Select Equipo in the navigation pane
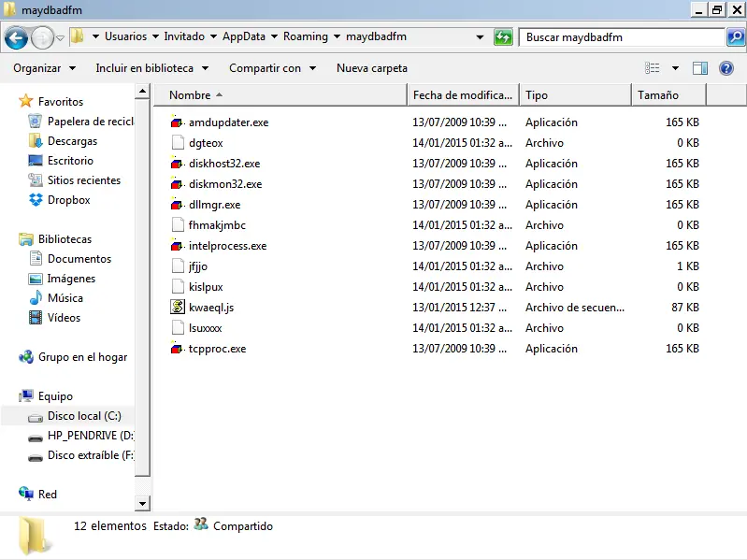Image resolution: width=747 pixels, height=560 pixels. coord(55,396)
